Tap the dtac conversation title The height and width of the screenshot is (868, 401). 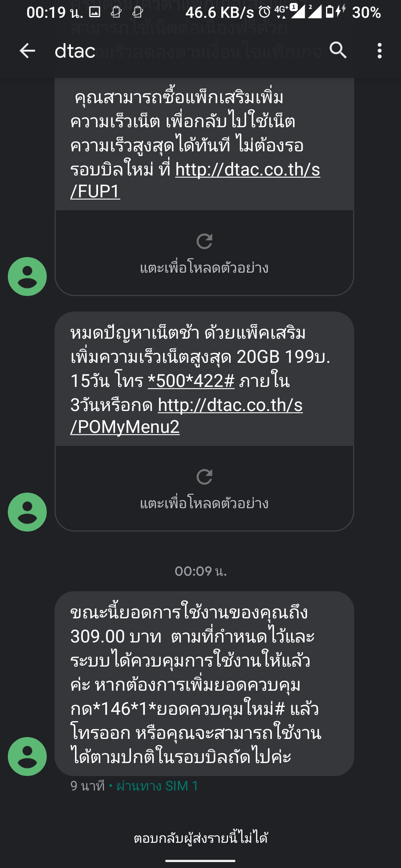tap(75, 50)
